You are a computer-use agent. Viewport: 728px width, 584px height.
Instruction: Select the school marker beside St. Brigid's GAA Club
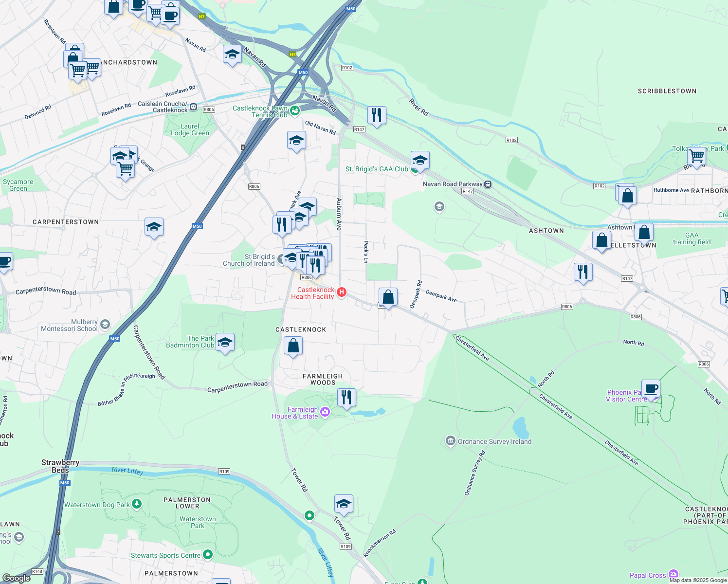pos(420,161)
